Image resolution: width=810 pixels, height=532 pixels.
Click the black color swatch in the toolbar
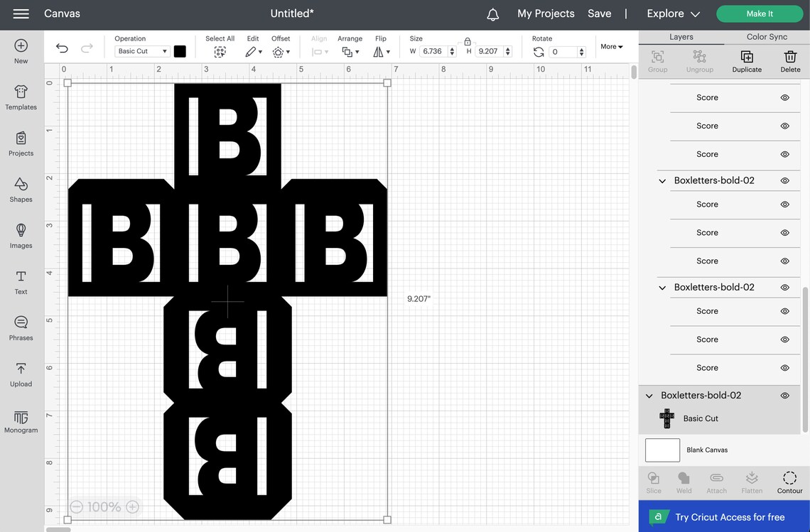(179, 50)
